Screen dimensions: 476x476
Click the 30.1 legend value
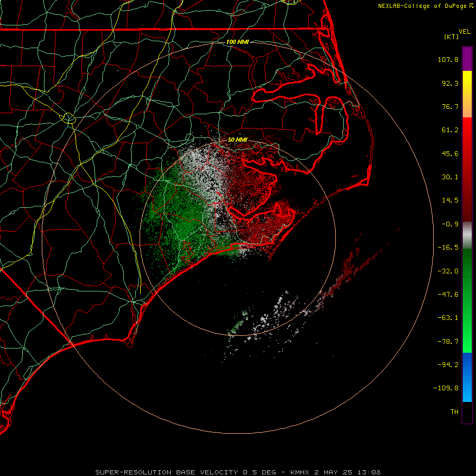click(450, 177)
